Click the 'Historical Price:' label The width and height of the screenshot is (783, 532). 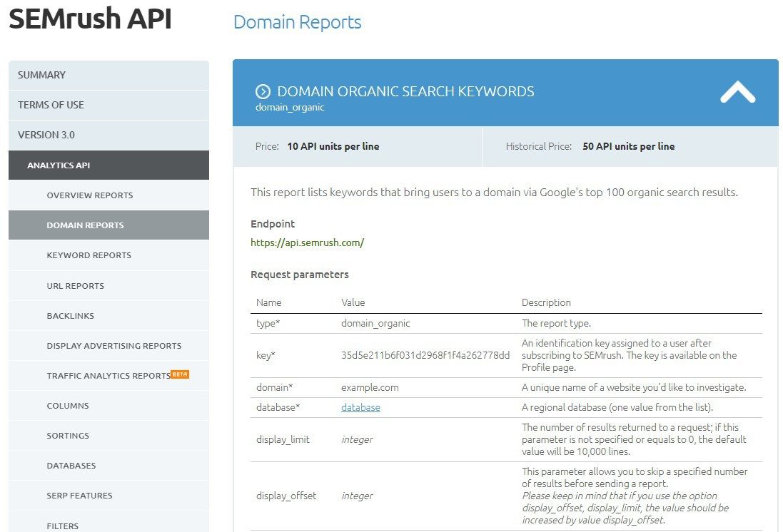pos(539,146)
